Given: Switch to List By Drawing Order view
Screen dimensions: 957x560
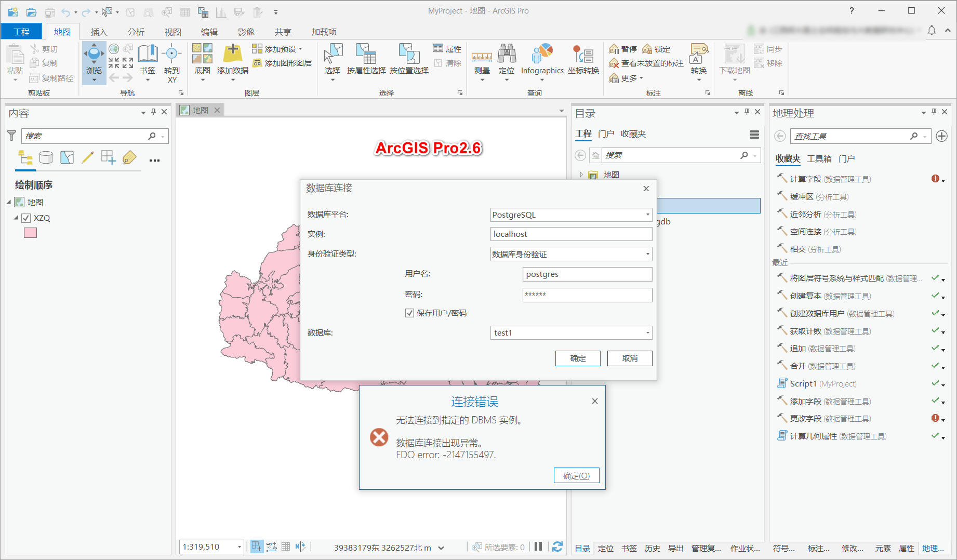Looking at the screenshot, I should pyautogui.click(x=25, y=157).
